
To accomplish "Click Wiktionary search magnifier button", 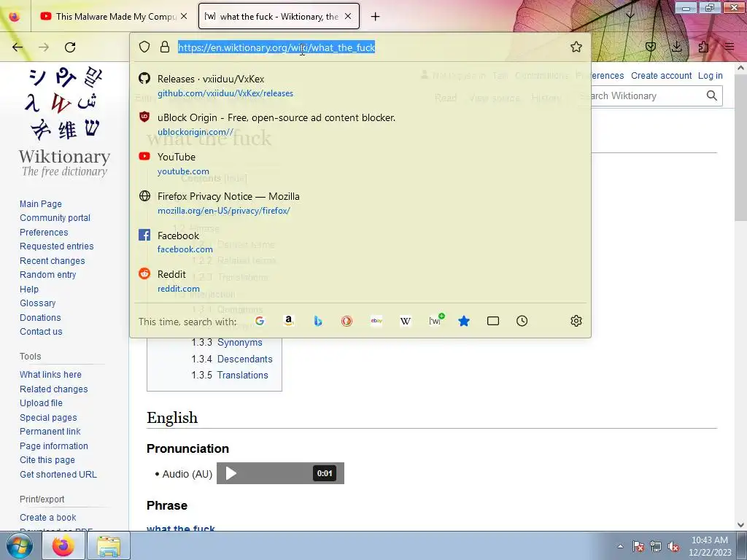I will 712,96.
